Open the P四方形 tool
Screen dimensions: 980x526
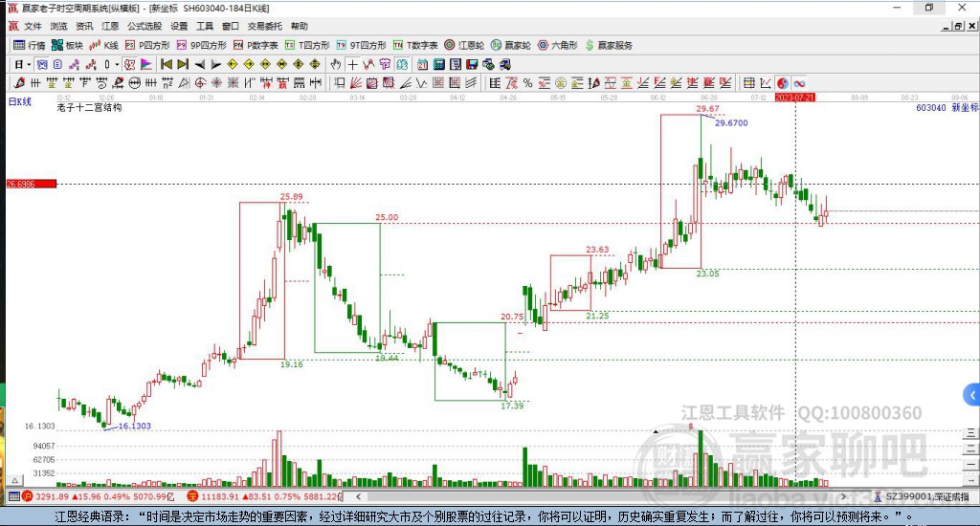coord(147,45)
